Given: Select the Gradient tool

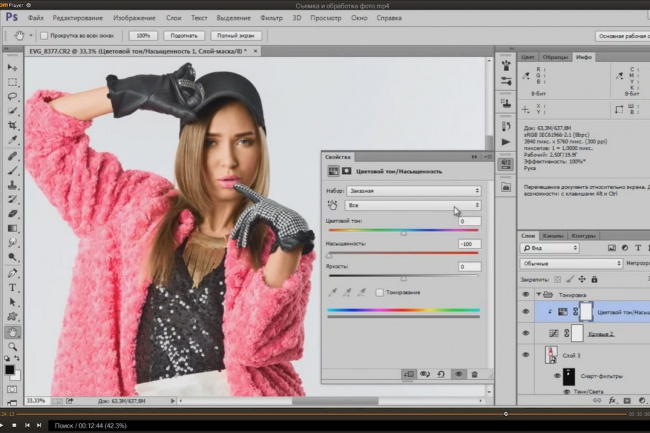Looking at the screenshot, I should (x=12, y=228).
